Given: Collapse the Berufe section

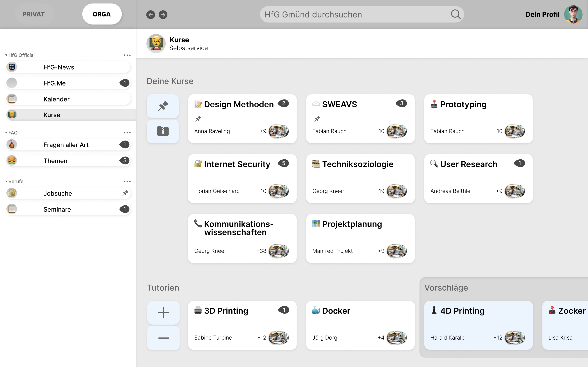Looking at the screenshot, I should coord(6,181).
